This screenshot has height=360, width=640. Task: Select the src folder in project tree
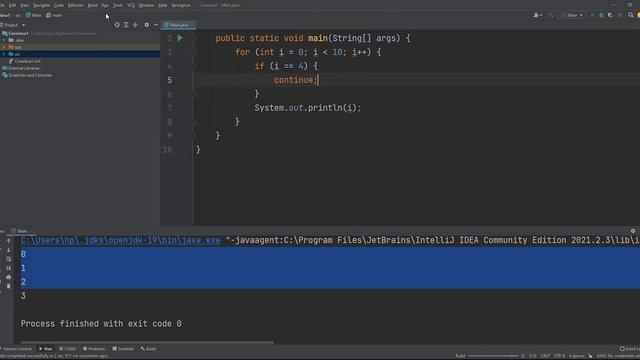(80, 54)
